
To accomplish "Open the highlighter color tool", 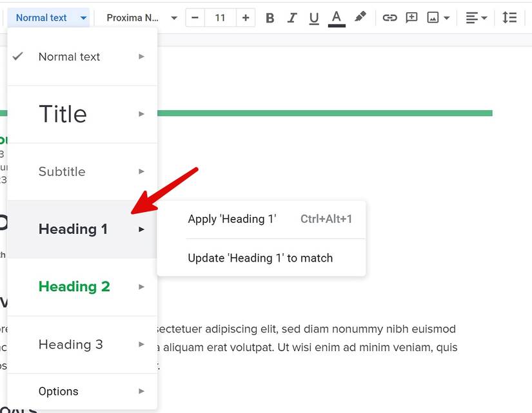I will click(x=360, y=17).
